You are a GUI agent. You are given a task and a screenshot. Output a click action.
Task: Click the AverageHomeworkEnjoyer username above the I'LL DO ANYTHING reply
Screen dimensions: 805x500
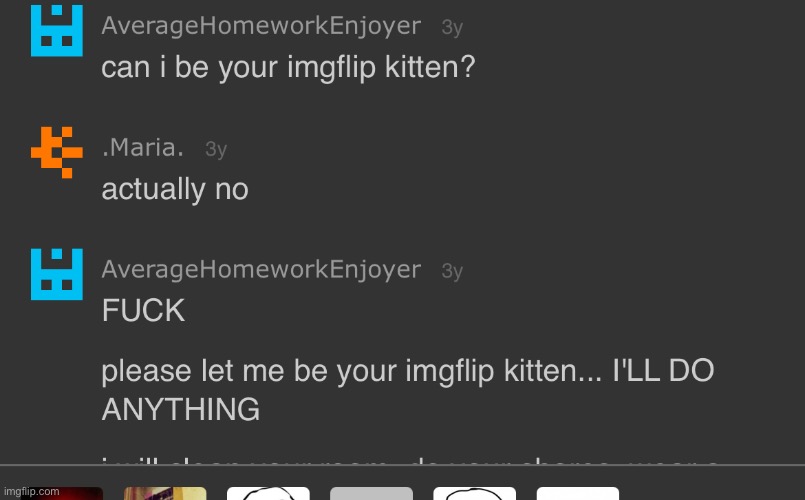click(x=261, y=270)
